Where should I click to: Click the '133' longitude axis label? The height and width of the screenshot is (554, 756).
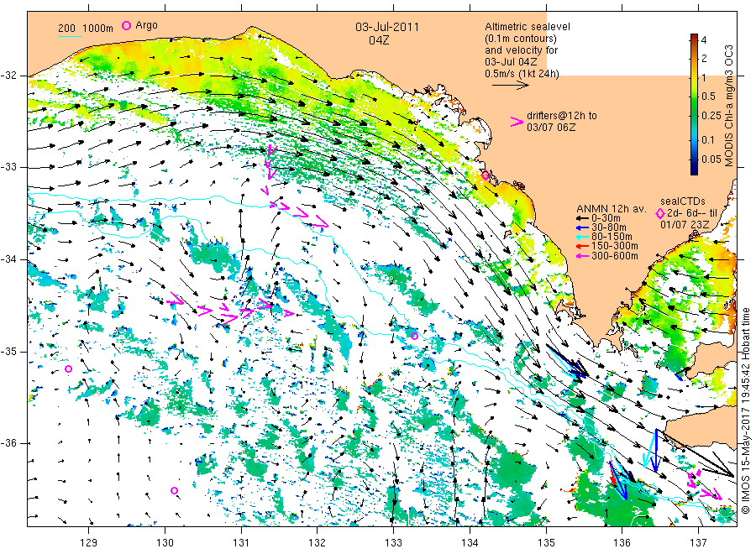coord(393,543)
